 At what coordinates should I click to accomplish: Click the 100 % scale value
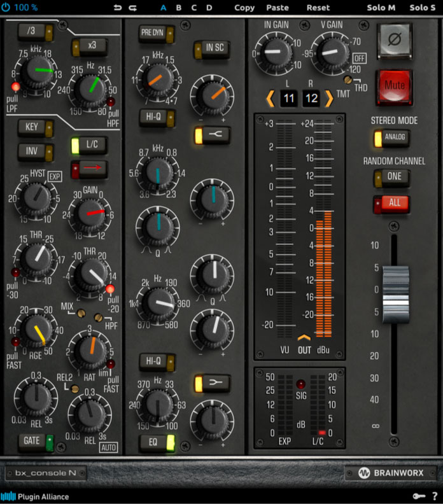coord(25,8)
